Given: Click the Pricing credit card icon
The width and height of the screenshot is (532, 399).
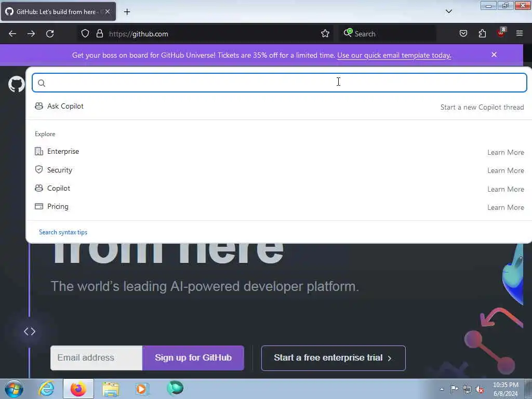Looking at the screenshot, I should 39,206.
